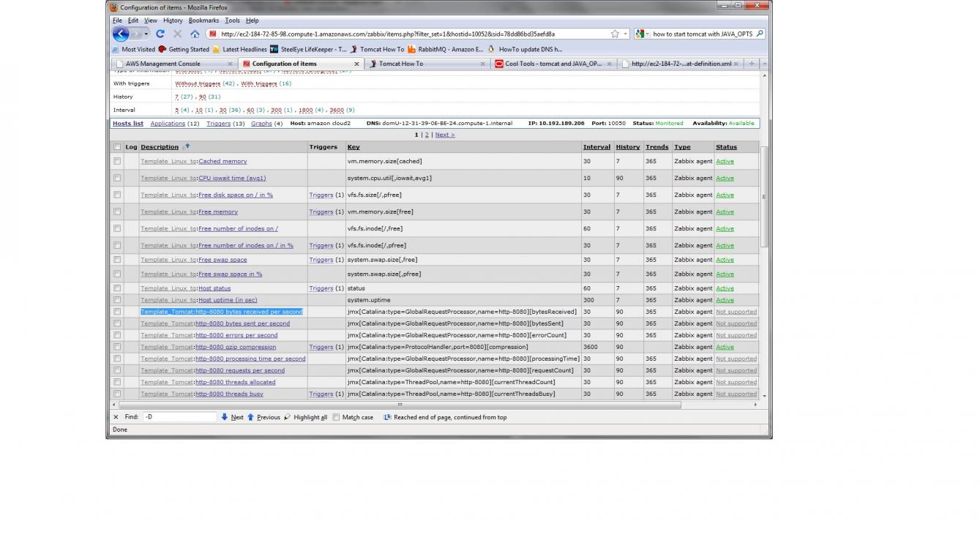Enable the Match case checkbox
The image size is (980, 551).
pyautogui.click(x=336, y=417)
